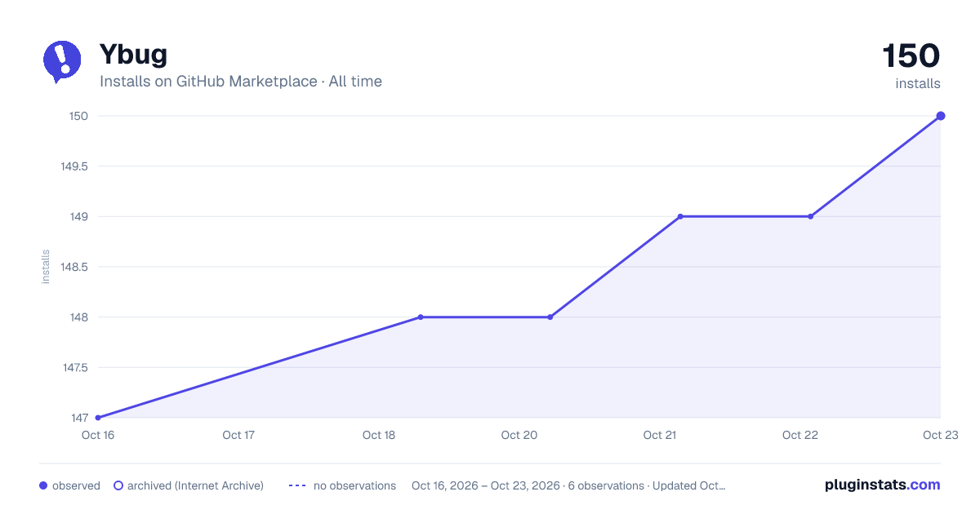Click the 'no observations' legend label
The image size is (980, 514).
[354, 485]
